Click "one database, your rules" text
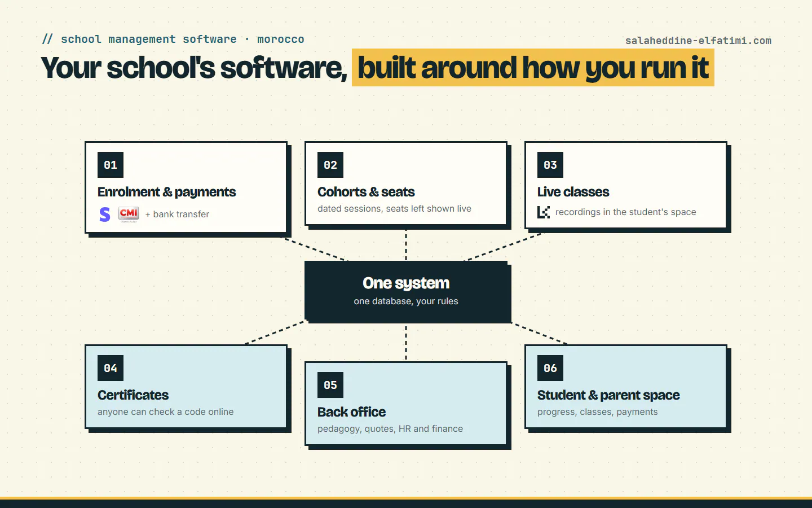 [406, 301]
